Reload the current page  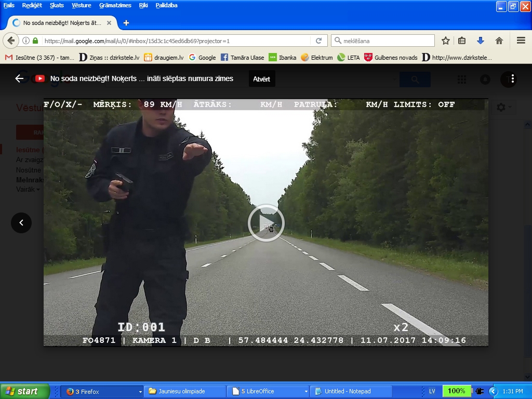coord(319,41)
